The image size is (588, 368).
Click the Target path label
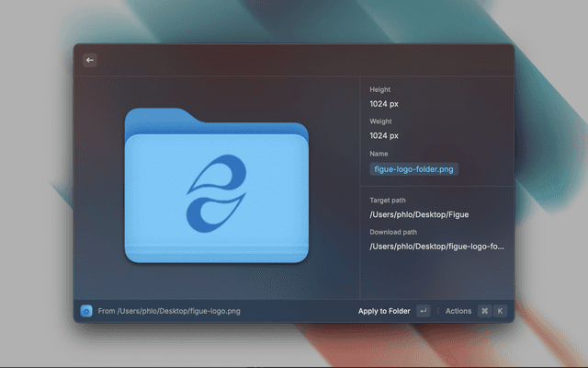[x=388, y=200]
